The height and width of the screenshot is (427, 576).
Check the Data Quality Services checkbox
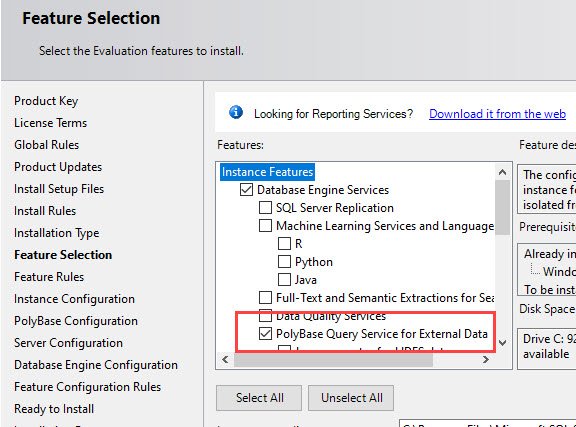[265, 315]
